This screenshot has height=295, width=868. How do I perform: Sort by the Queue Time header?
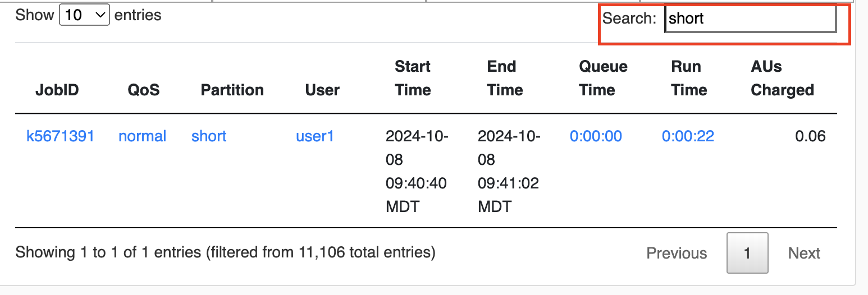pos(603,79)
